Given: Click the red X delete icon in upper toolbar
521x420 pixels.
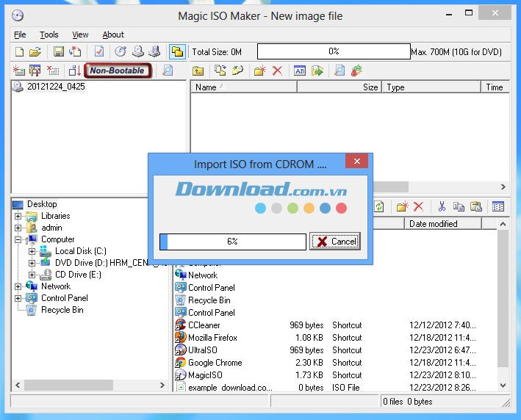Looking at the screenshot, I should 277,70.
